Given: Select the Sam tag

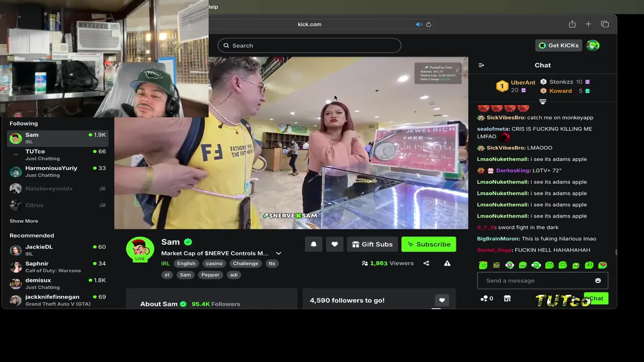Looking at the screenshot, I should coord(186,275).
